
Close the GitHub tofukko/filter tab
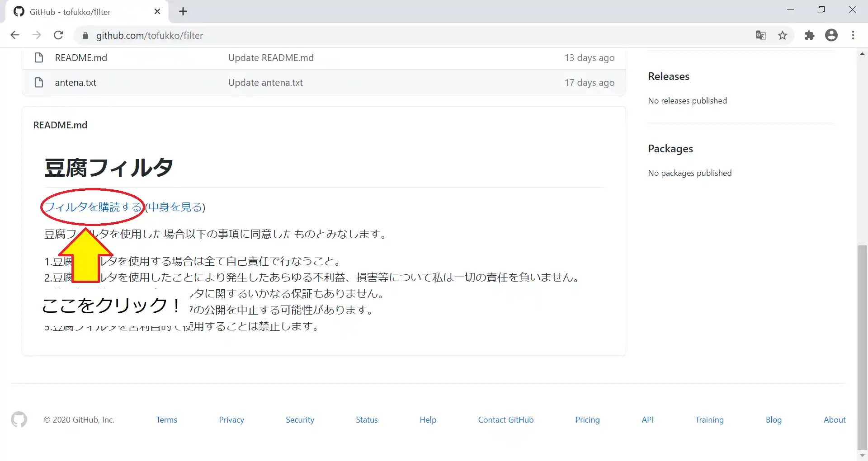(x=157, y=12)
